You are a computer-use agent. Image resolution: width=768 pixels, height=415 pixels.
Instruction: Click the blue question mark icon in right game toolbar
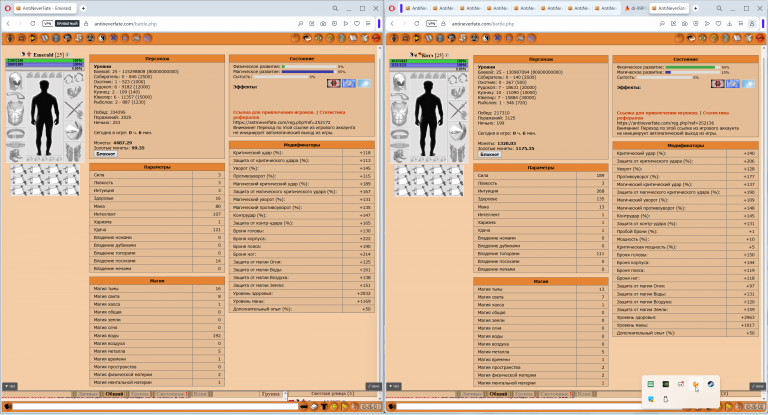(725, 38)
